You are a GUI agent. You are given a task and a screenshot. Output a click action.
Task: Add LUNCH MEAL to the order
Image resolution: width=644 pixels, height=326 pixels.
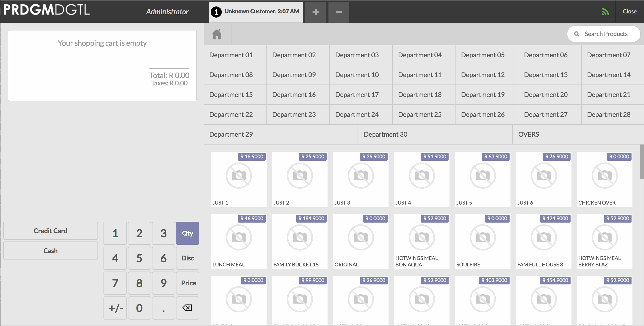click(x=239, y=241)
